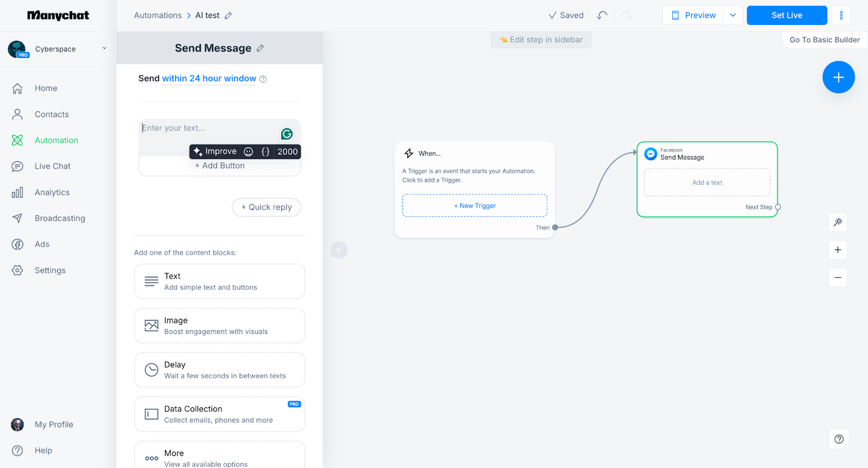Click the Set Live button
The height and width of the screenshot is (468, 868).
(x=786, y=15)
